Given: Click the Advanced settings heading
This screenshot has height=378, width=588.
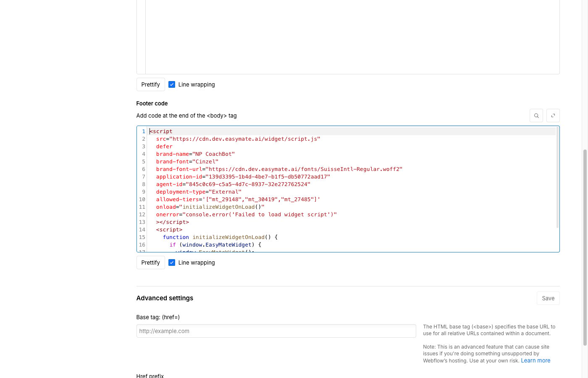Looking at the screenshot, I should (165, 298).
